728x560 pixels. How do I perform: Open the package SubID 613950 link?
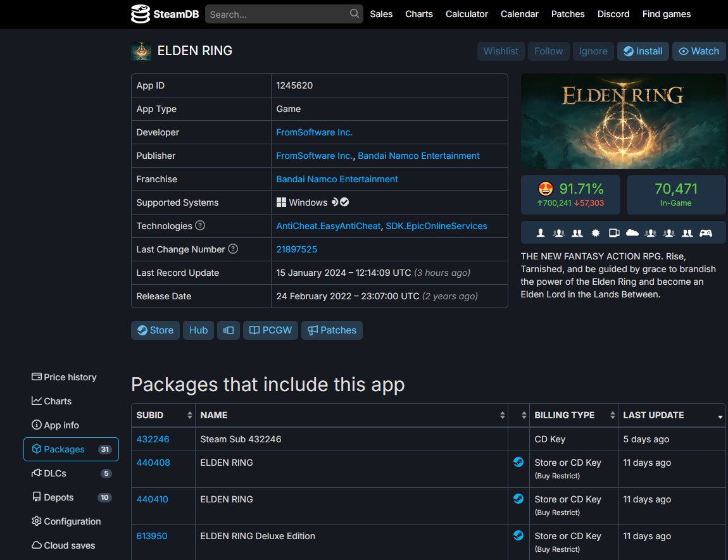click(x=152, y=536)
